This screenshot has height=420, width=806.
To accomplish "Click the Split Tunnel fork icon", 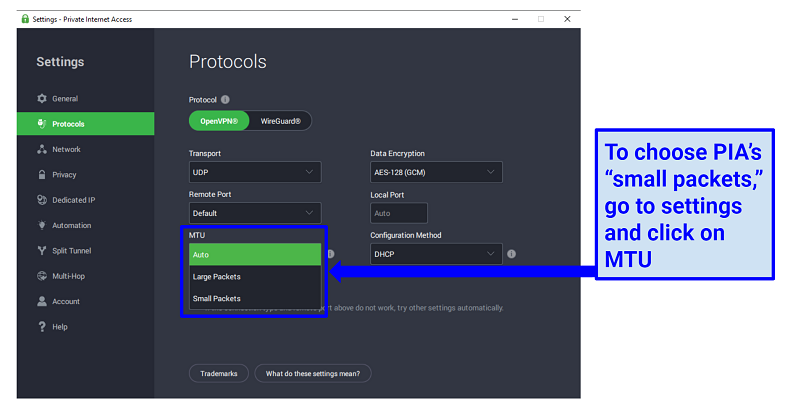I will click(42, 250).
